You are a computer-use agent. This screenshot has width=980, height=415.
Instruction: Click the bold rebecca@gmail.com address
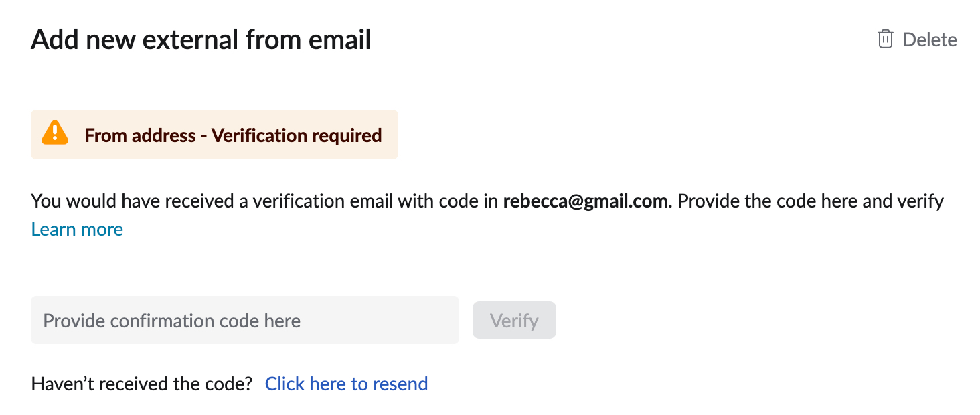(x=586, y=201)
